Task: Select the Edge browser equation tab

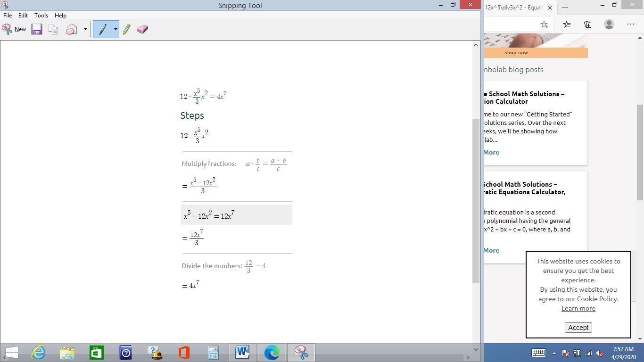Action: click(x=514, y=7)
